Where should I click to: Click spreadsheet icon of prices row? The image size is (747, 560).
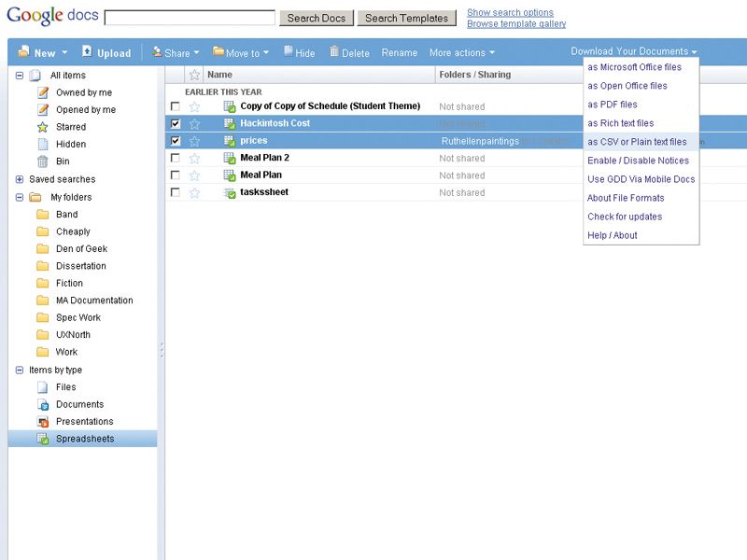point(230,141)
